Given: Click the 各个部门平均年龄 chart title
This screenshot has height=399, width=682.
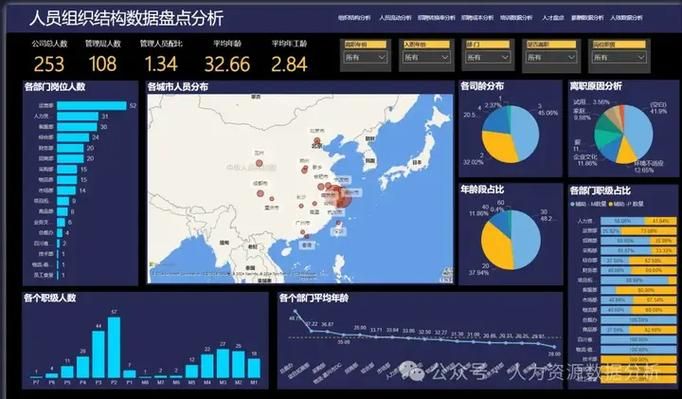Looking at the screenshot, I should 314,298.
